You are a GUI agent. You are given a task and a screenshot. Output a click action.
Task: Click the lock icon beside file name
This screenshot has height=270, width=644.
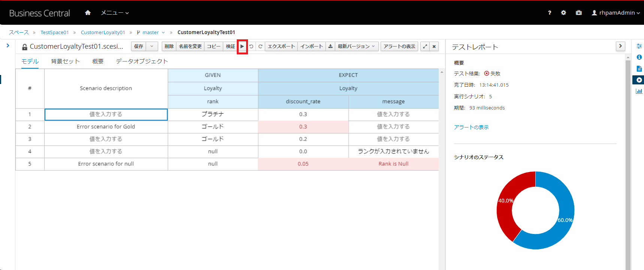click(25, 47)
